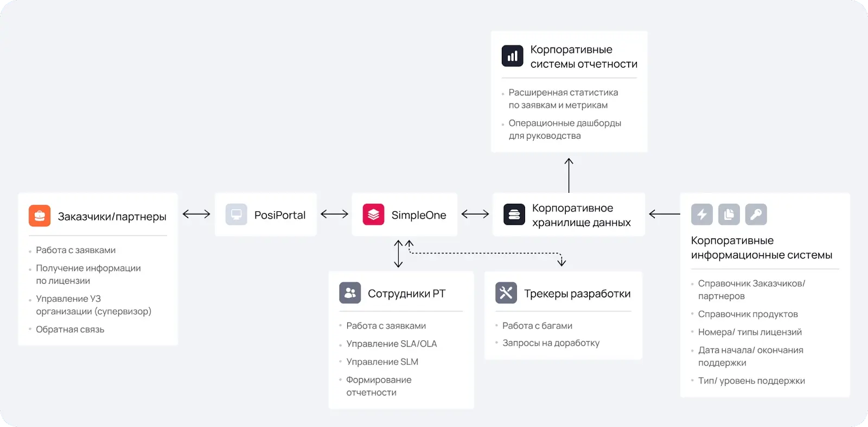Select the SimpleOne label

pos(419,215)
